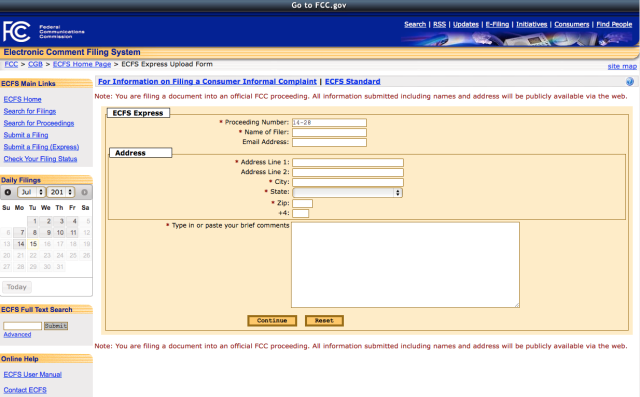The width and height of the screenshot is (640, 397).
Task: Go to previous month in Daily Filings calendar
Action: coord(8,192)
